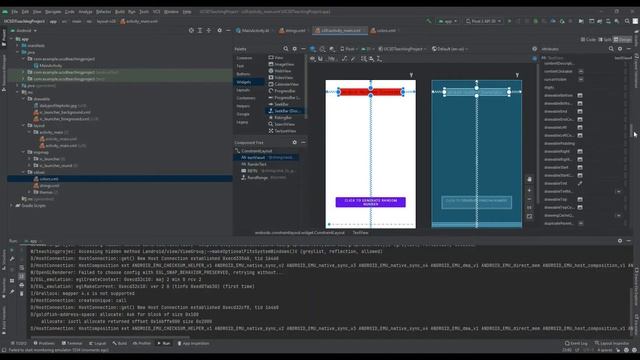Search the Palette with magnifier icon
The height and width of the screenshot is (360, 640).
(286, 49)
